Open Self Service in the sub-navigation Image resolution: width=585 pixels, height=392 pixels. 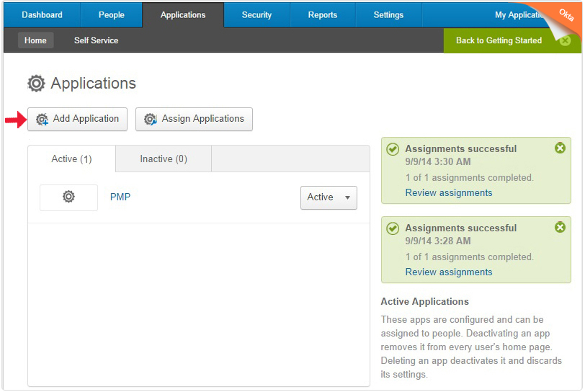pyautogui.click(x=96, y=40)
